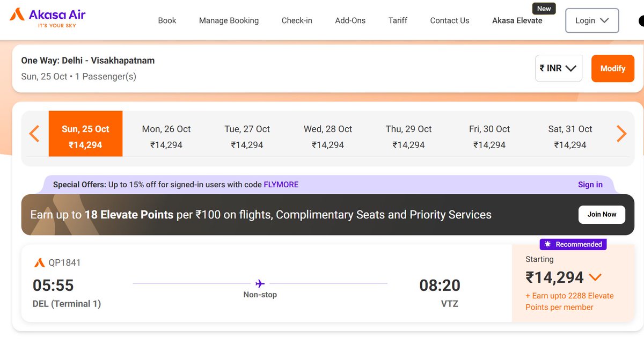Show later dates with right arrow
This screenshot has width=644, height=351.
tap(621, 133)
